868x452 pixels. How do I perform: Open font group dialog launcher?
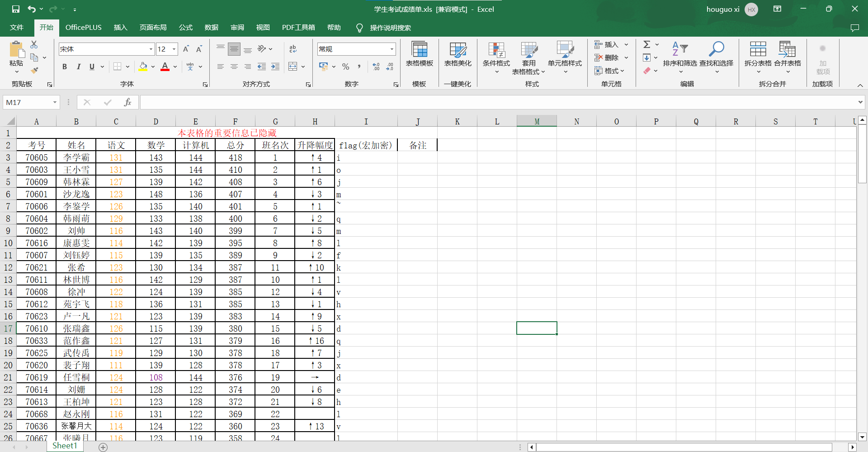(x=205, y=85)
